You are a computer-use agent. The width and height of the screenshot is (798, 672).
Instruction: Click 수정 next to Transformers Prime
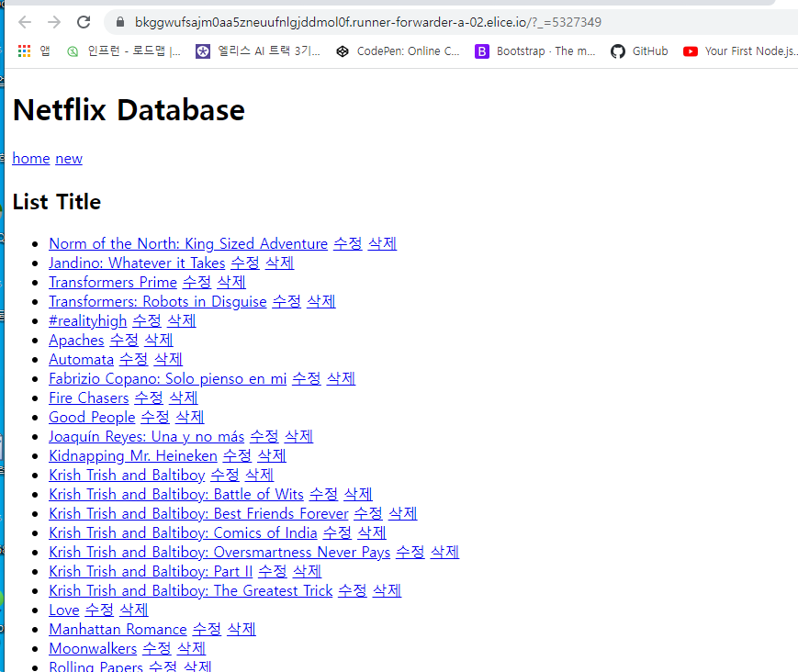click(197, 283)
